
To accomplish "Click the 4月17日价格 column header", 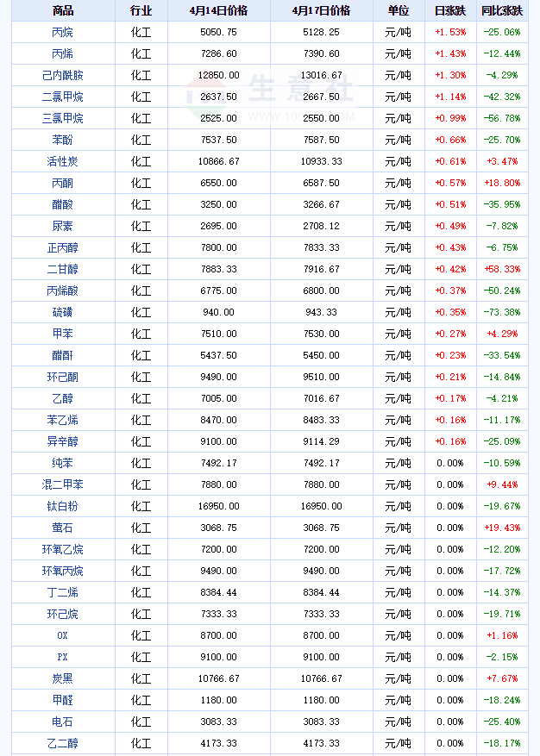I will 322,10.
